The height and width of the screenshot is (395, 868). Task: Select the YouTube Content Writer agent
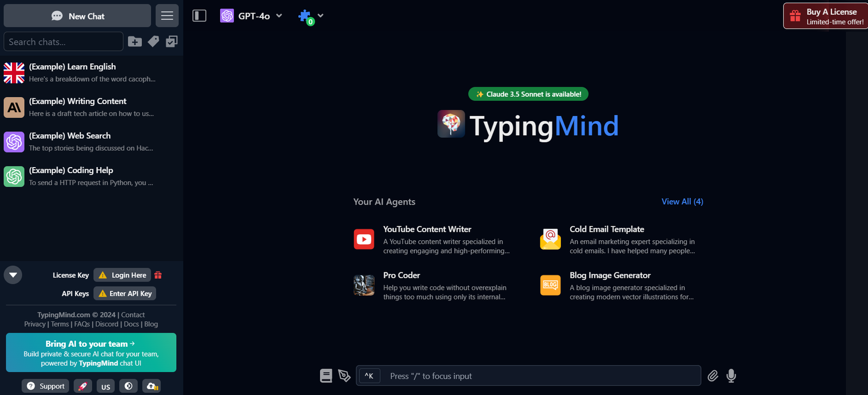[x=432, y=239]
